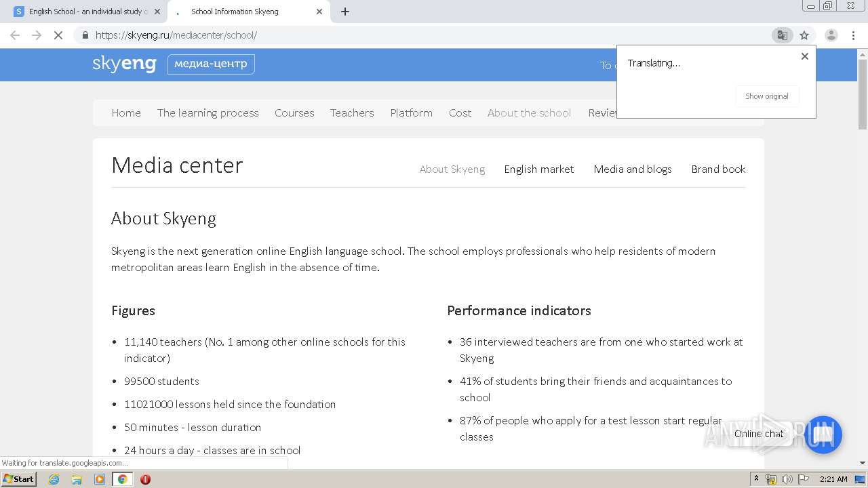Viewport: 868px width, 488px height.
Task: Click the 36 interviewed teachers list item
Action: [x=601, y=350]
